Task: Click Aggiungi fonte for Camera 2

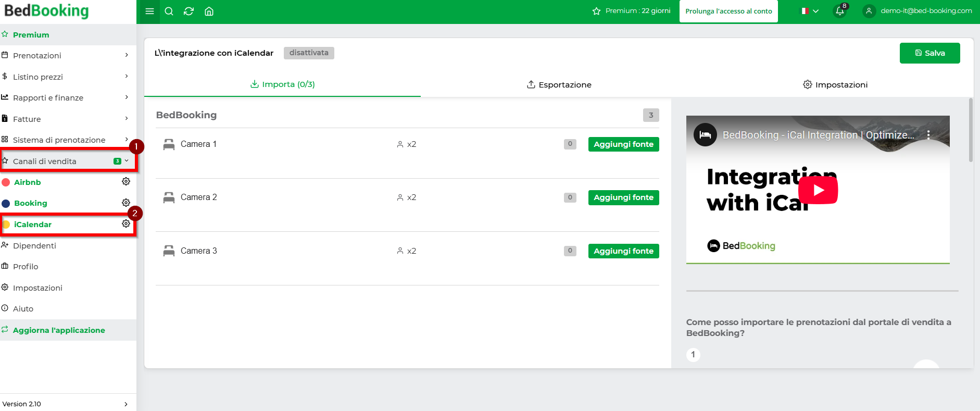Action: click(623, 197)
